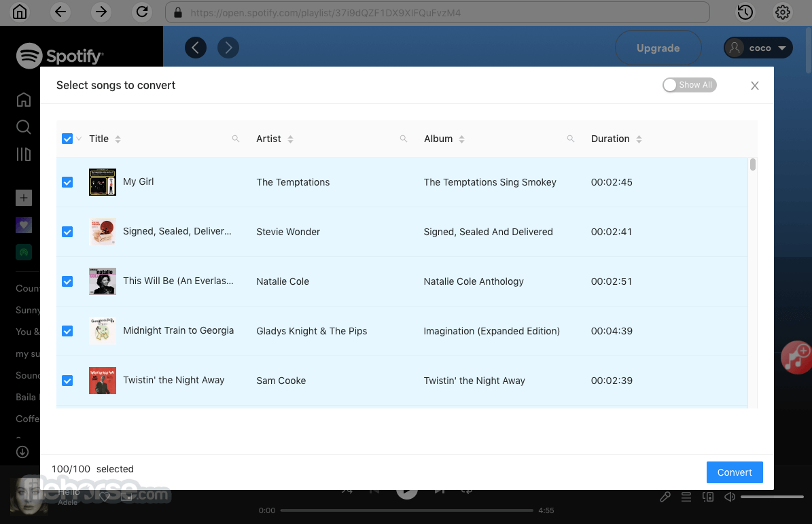Mute with the volume speaker icon
The width and height of the screenshot is (812, 524).
click(730, 497)
